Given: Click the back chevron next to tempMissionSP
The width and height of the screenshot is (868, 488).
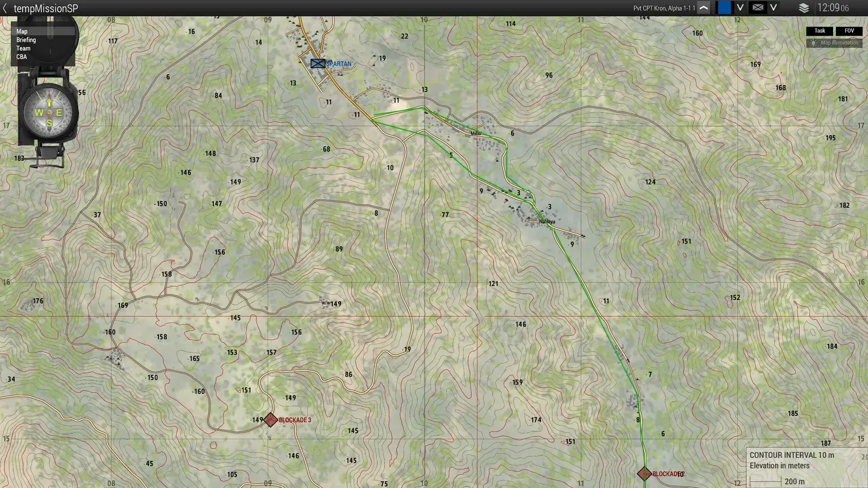Looking at the screenshot, I should point(6,8).
